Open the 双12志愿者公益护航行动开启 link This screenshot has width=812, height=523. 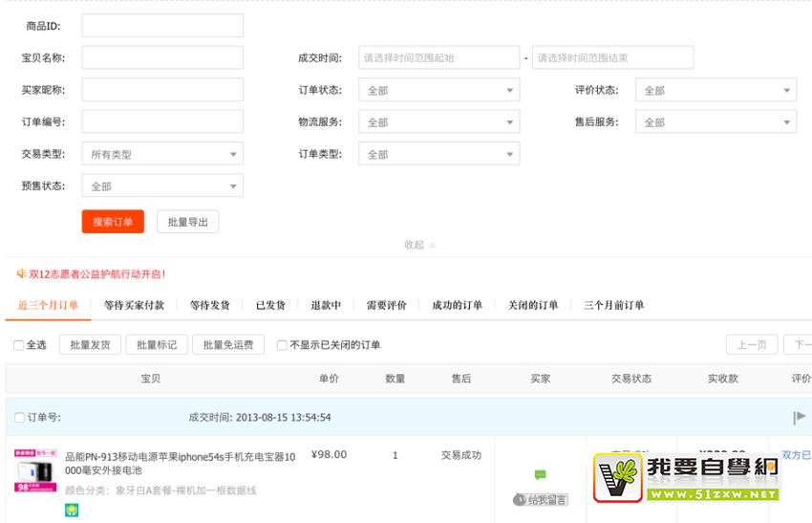(96, 274)
